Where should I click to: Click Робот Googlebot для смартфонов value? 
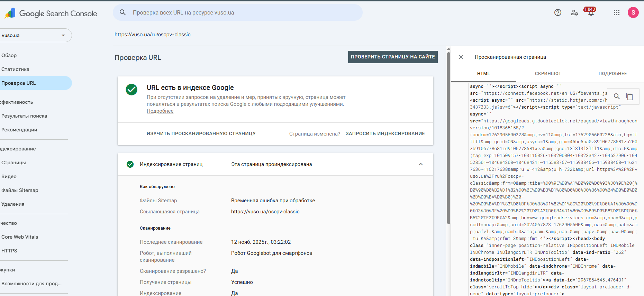click(272, 253)
